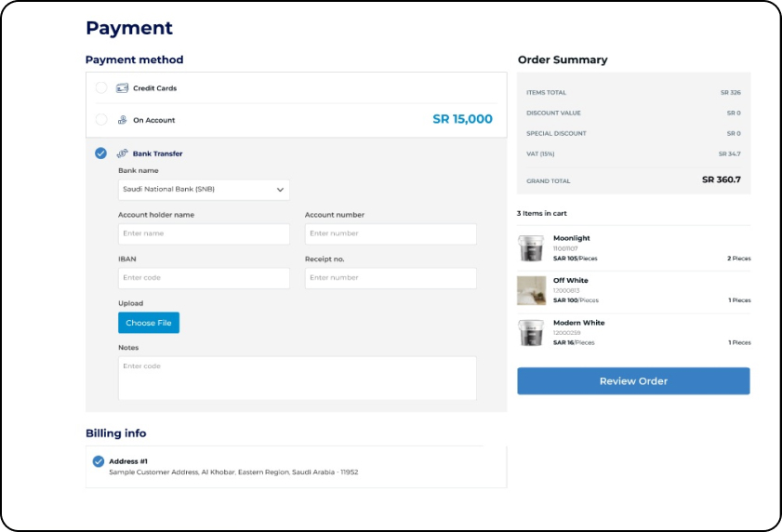Click the 2 Pieces quantity for Moonlight
The image size is (782, 532).
pos(738,259)
